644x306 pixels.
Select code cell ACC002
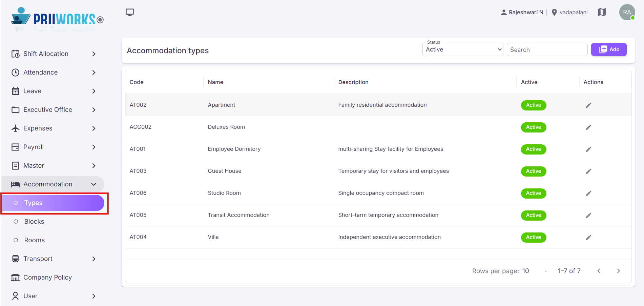pos(141,127)
